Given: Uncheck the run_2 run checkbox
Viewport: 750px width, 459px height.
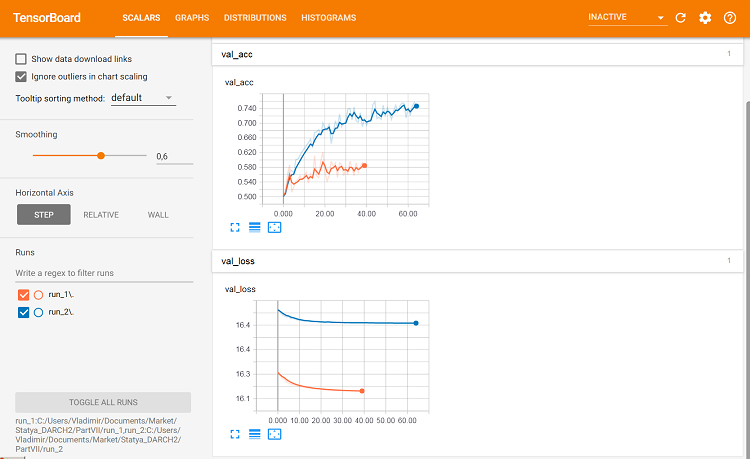Looking at the screenshot, I should [x=23, y=312].
